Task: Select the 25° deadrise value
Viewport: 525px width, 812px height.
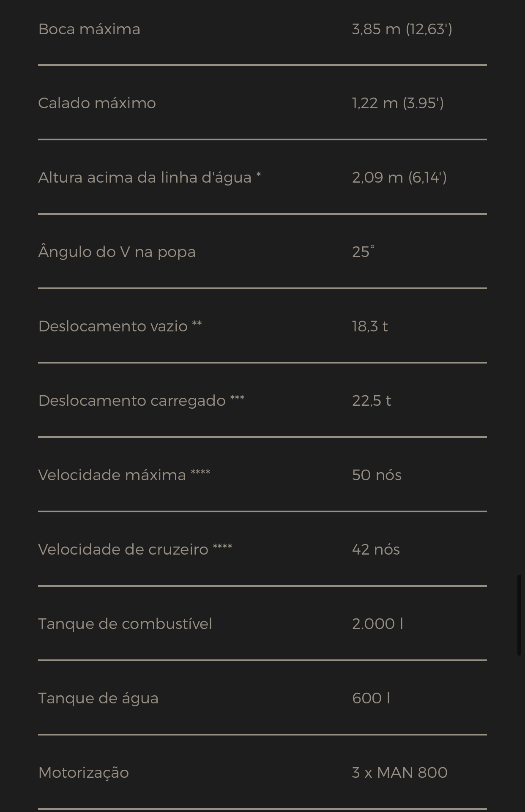Action: (x=363, y=252)
